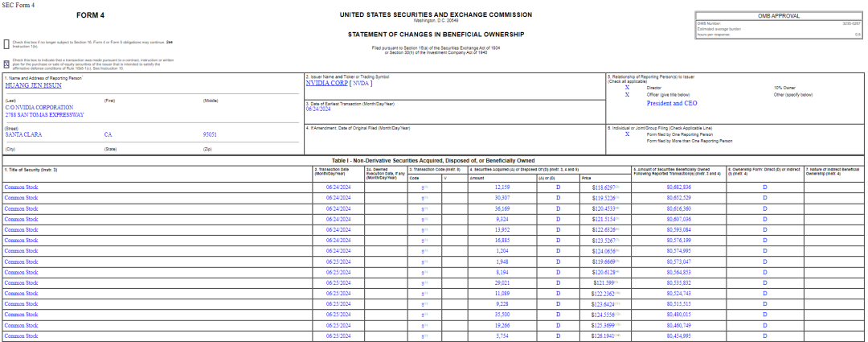Click the owned amount 80,616,360
The image size is (868, 342).
click(679, 208)
